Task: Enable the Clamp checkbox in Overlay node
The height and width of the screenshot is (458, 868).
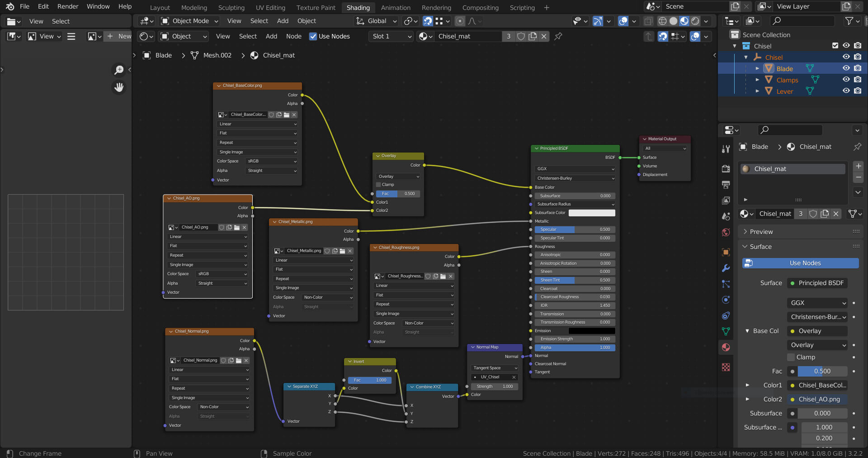Action: pos(378,185)
